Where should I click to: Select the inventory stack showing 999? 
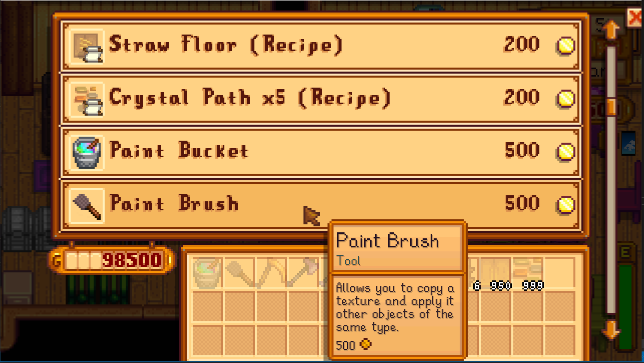(529, 274)
